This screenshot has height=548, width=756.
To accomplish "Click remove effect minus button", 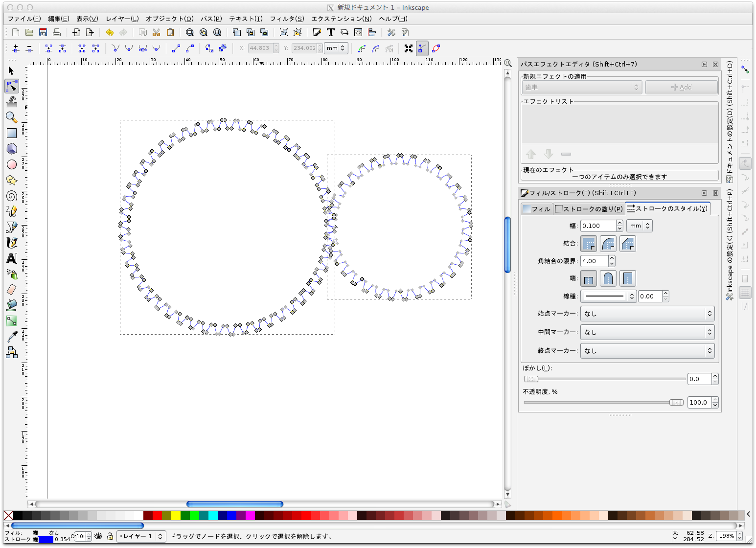I will coord(566,154).
